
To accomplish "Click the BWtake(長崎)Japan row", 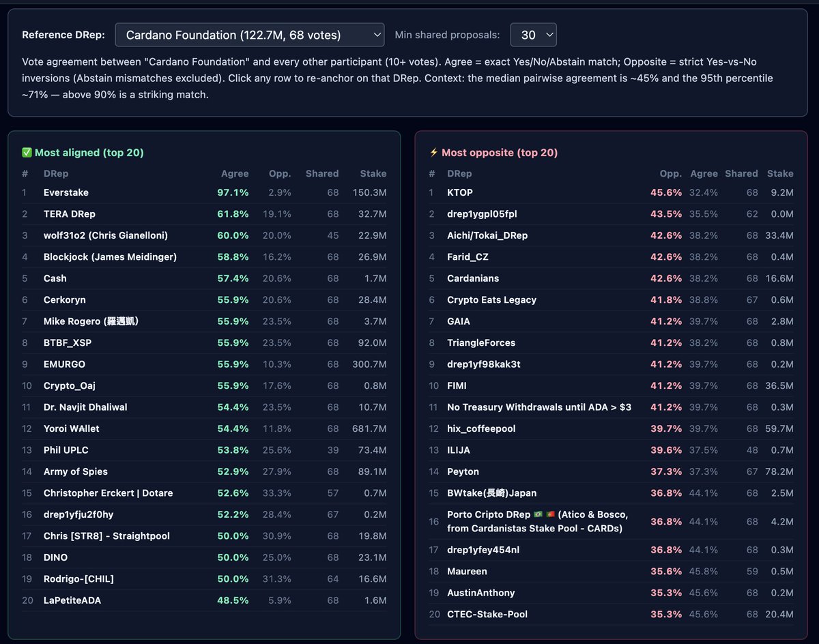I will (611, 493).
